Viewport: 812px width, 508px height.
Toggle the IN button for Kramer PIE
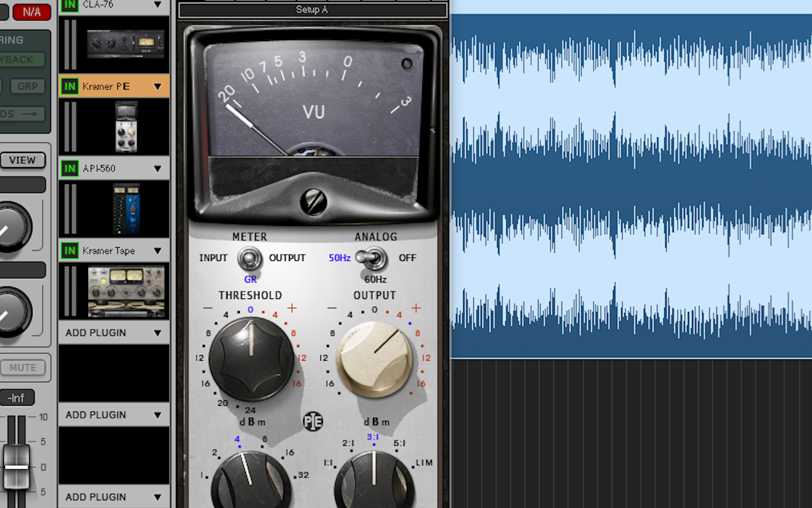(x=70, y=86)
